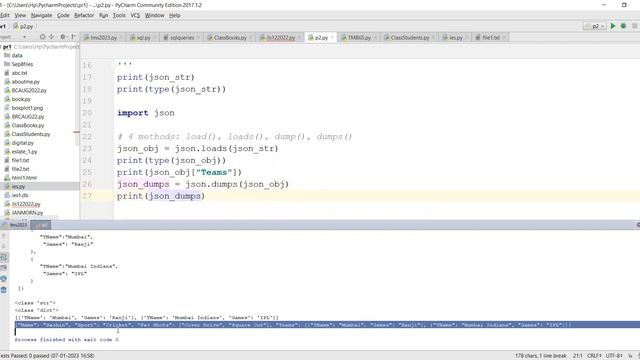Screen dimensions: 640x360
Task: Open the Help menu
Action: (x=175, y=16)
